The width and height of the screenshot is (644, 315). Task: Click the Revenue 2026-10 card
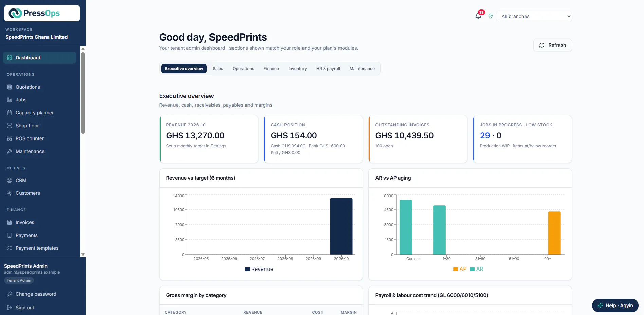(x=209, y=139)
